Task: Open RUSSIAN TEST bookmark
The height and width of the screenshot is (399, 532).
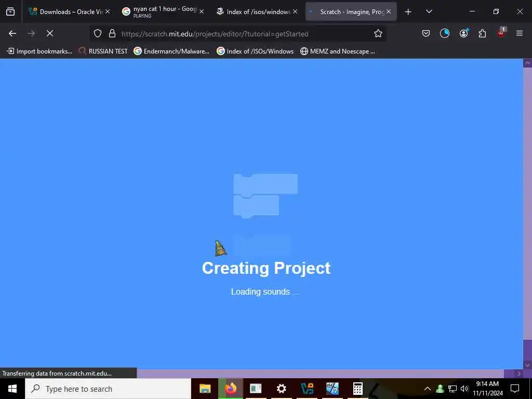Action: point(103,51)
